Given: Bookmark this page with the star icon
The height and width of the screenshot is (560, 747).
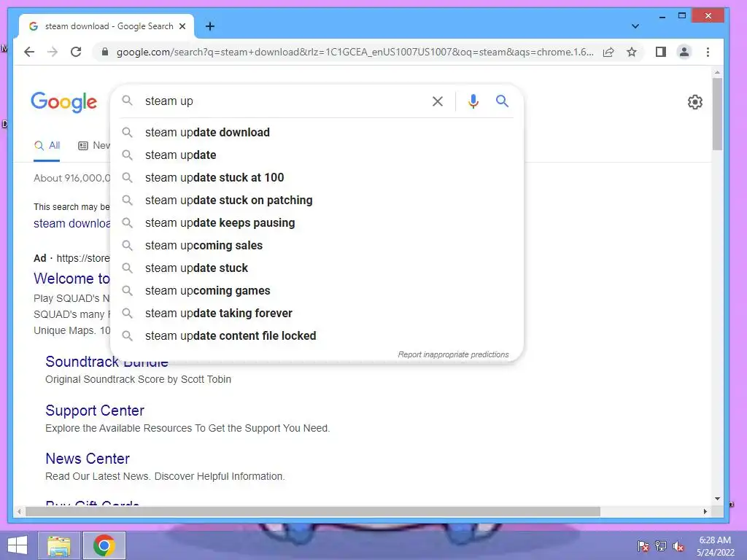Looking at the screenshot, I should point(632,52).
